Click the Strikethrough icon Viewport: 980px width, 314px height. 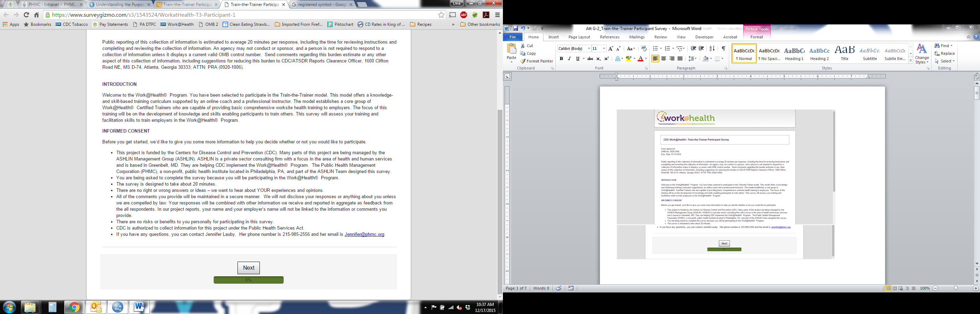pyautogui.click(x=590, y=59)
